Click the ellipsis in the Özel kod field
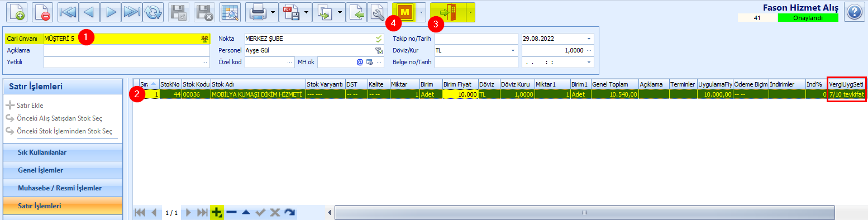 [x=289, y=62]
